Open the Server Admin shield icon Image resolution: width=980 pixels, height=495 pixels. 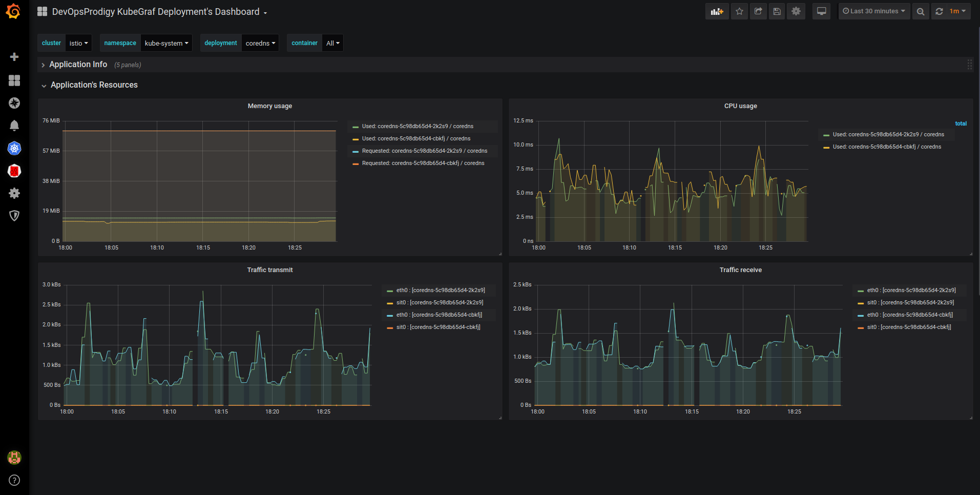[14, 216]
